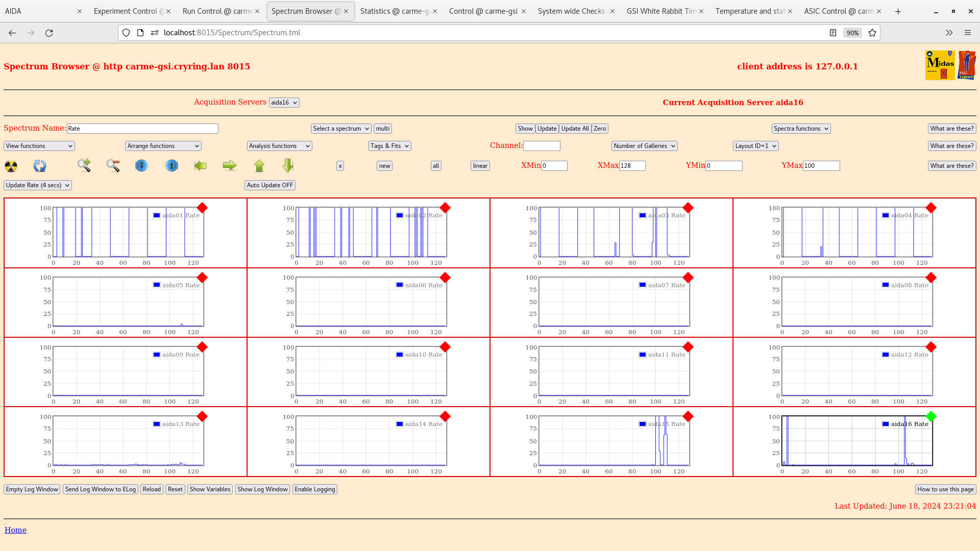
Task: Click the green diamond marker on aida16
Action: (931, 416)
